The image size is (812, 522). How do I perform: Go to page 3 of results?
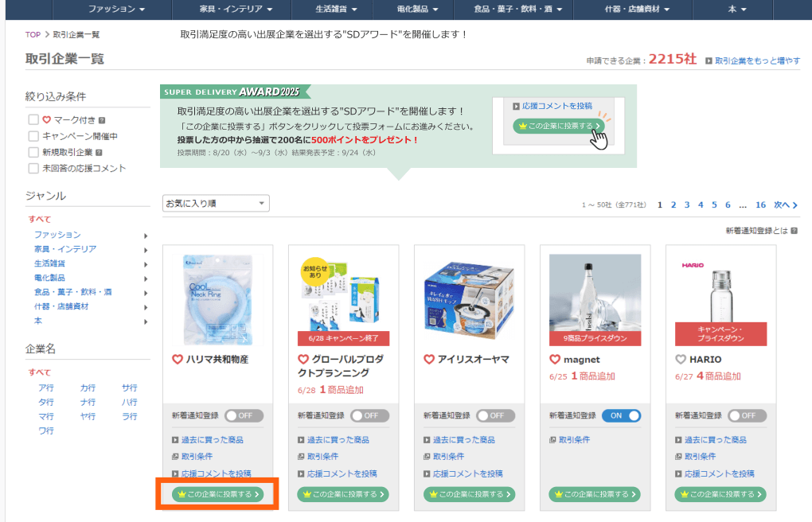pyautogui.click(x=687, y=205)
